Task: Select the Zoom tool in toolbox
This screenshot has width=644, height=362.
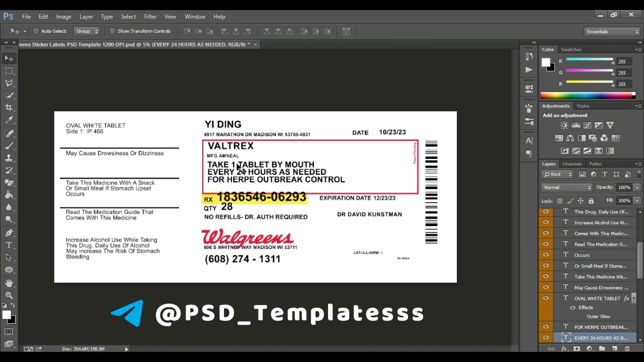Action: (9, 296)
